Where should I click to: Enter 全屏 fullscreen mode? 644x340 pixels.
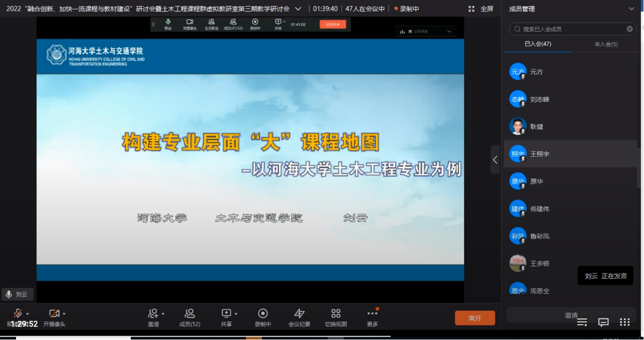pos(481,9)
